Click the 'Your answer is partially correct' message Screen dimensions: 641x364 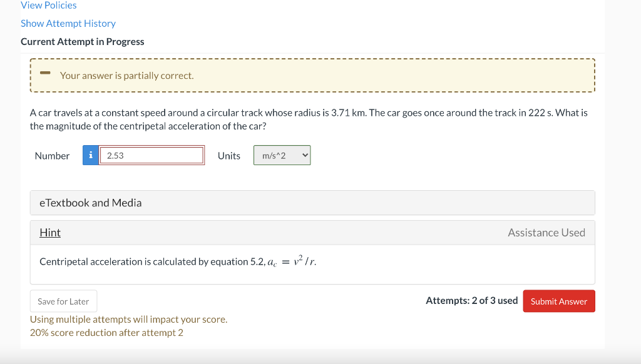126,76
